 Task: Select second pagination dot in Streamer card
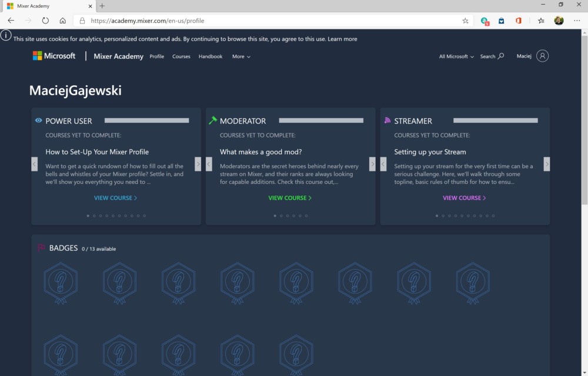443,216
